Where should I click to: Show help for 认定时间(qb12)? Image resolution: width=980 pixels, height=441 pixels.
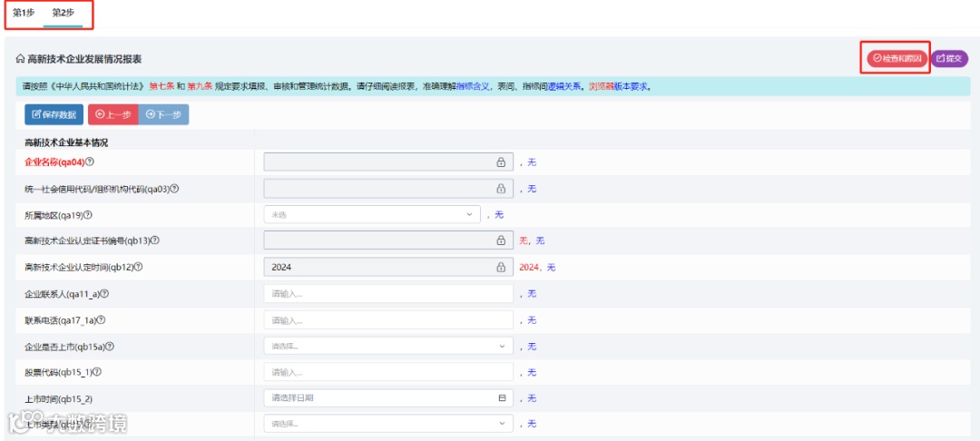139,267
